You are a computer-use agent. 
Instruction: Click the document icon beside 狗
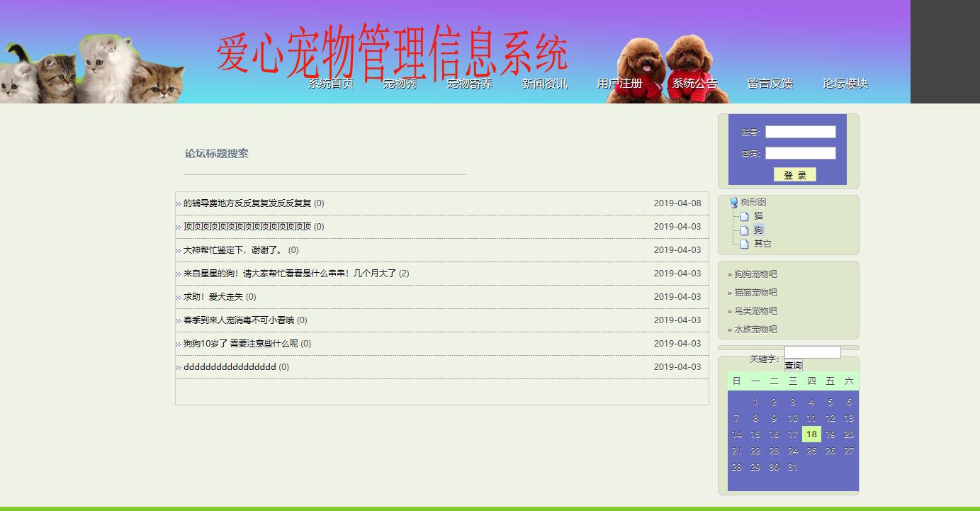(x=744, y=230)
